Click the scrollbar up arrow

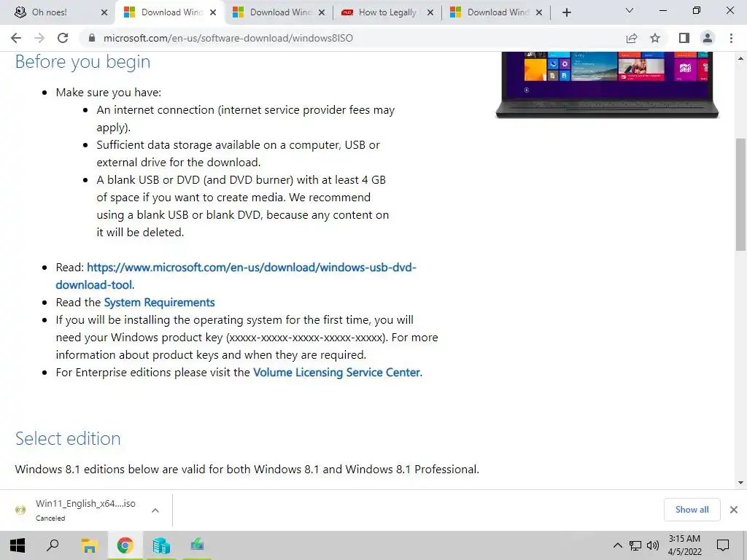[x=740, y=58]
